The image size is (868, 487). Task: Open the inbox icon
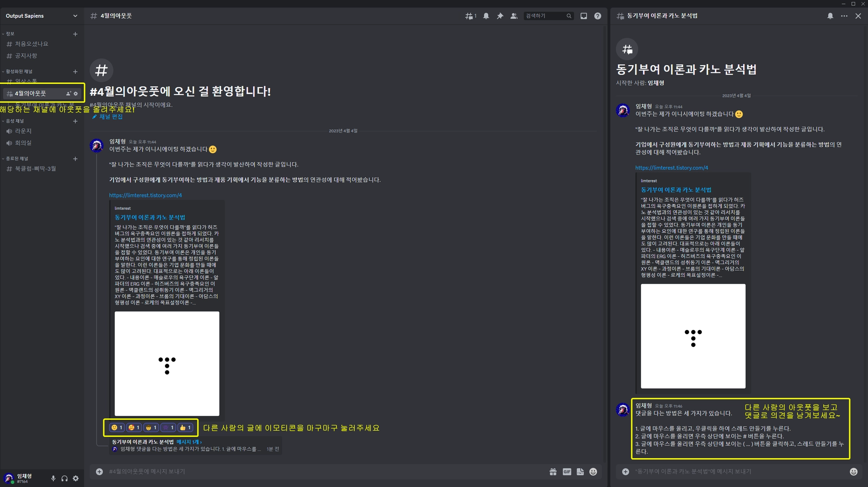tap(584, 16)
